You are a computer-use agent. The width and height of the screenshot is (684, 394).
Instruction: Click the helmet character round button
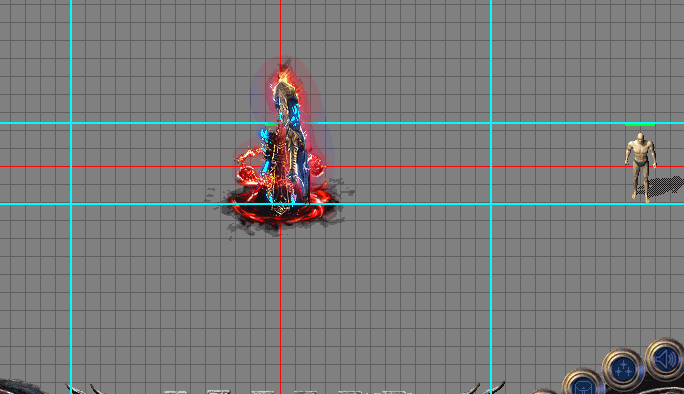click(583, 384)
